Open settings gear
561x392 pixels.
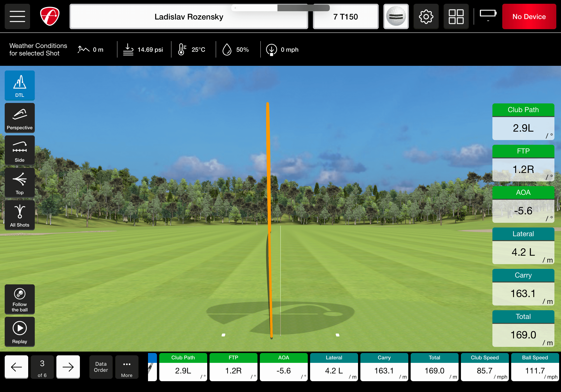tap(426, 16)
